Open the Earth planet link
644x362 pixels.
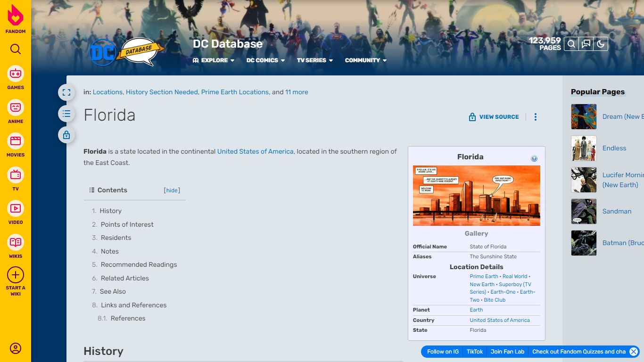476,310
